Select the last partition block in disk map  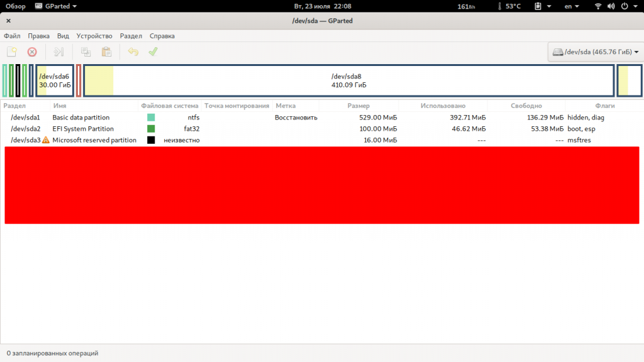pos(629,80)
